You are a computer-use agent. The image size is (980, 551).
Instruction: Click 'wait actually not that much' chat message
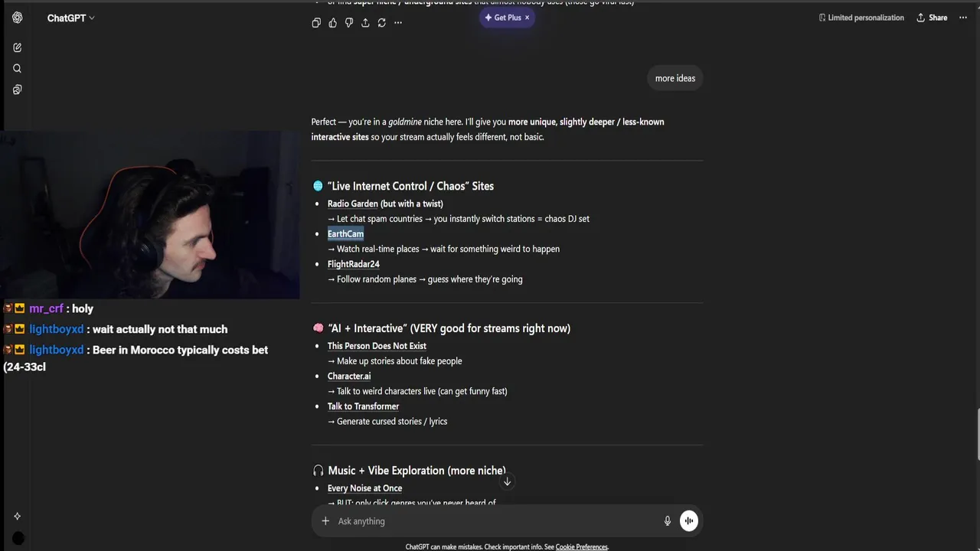pyautogui.click(x=160, y=329)
